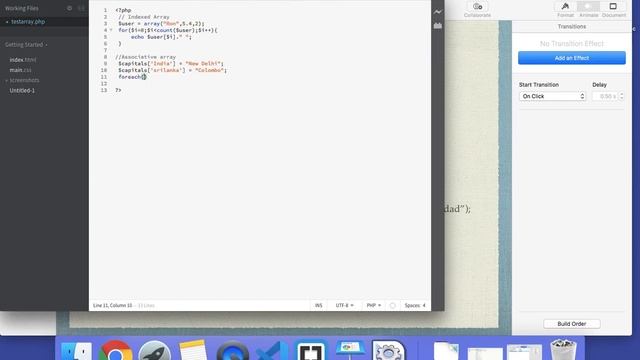
Task: Click the //Associative array comment line
Action: [145, 57]
